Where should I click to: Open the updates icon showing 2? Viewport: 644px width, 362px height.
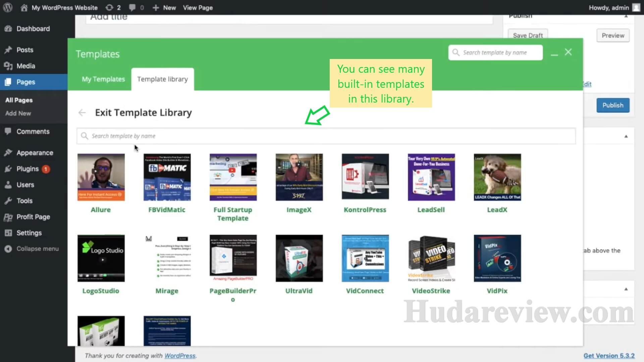[x=113, y=7]
